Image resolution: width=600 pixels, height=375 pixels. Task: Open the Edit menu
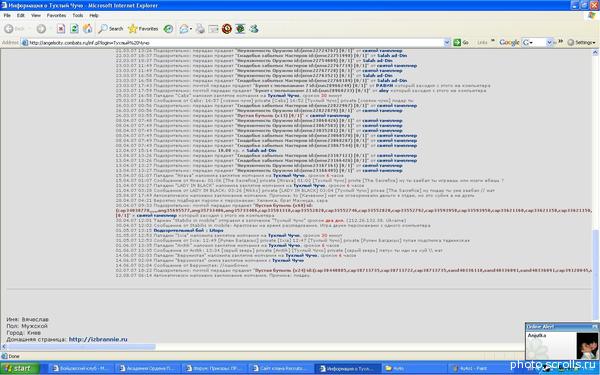tap(21, 15)
